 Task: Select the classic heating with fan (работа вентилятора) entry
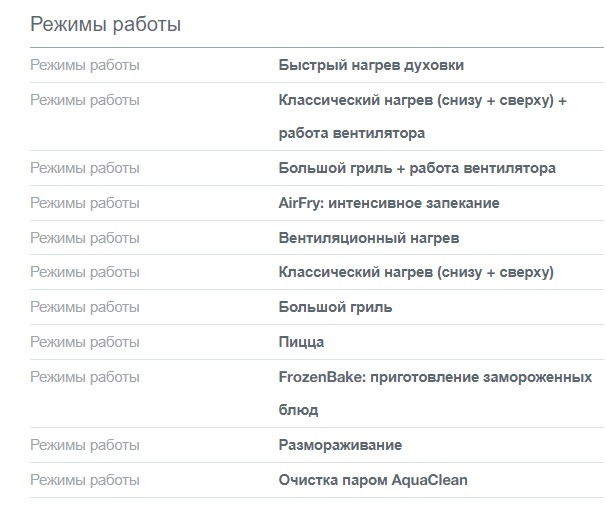pyautogui.click(x=422, y=116)
